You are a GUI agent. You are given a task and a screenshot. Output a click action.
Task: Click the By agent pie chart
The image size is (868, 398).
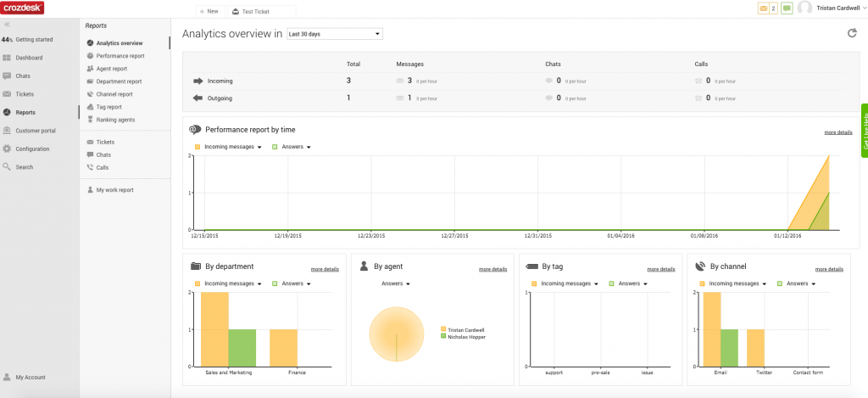(397, 334)
